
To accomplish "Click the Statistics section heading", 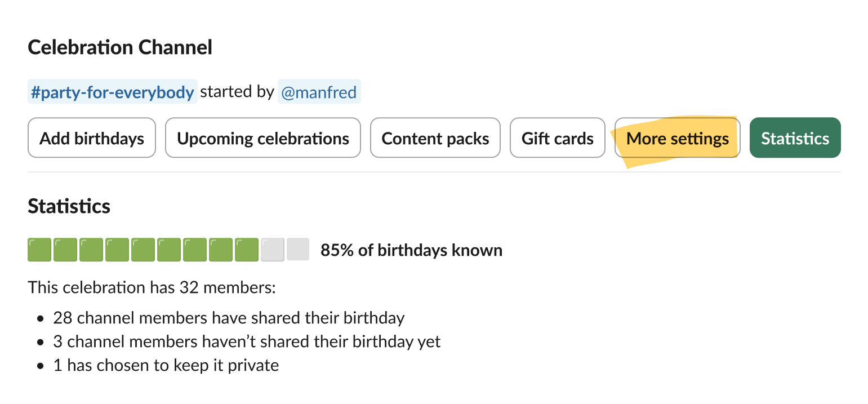I will tap(69, 206).
